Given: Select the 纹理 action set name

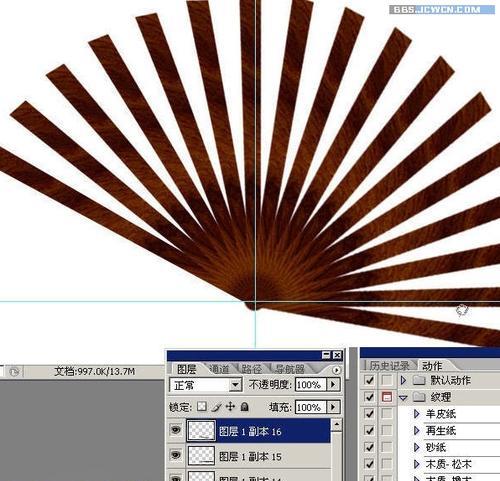Looking at the screenshot, I should [x=441, y=397].
